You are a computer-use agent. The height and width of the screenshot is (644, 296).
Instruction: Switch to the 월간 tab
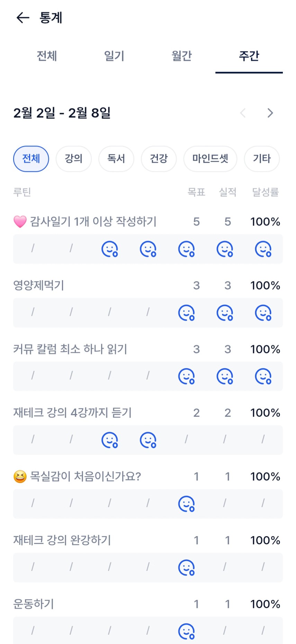[x=182, y=56]
